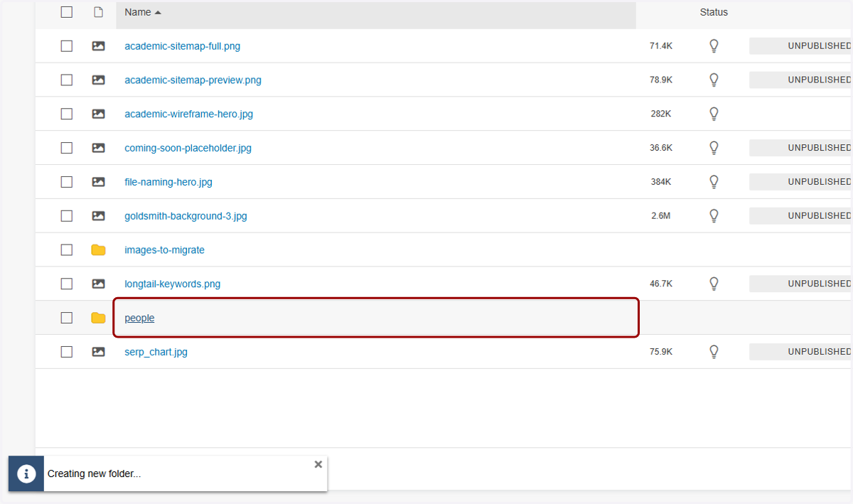
Task: Click image icon of coming-soon-placeholder.jpg
Action: tap(98, 148)
